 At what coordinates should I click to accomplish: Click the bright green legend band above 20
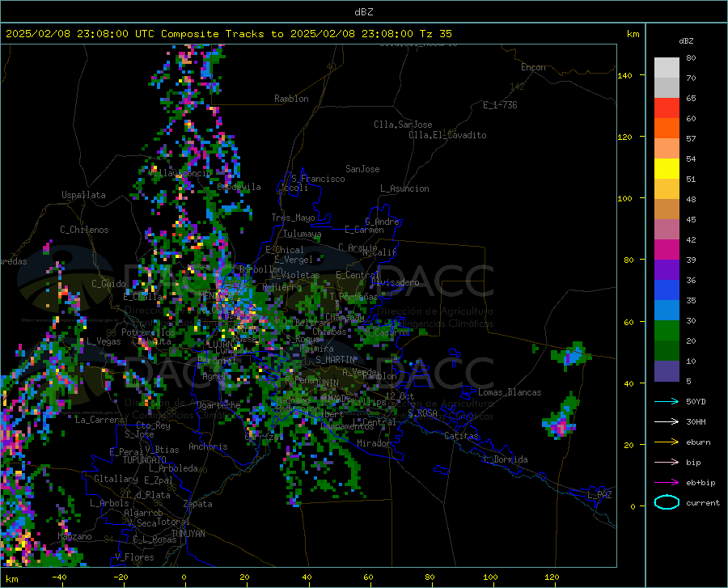667,331
